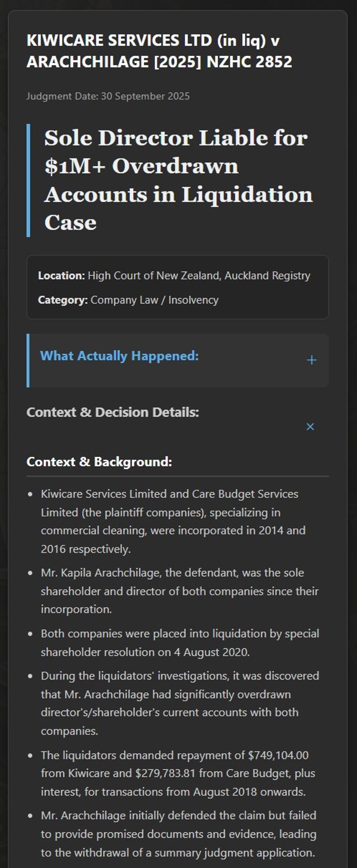Click the High Court of New Zealand text
357x868 pixels.
pos(199,275)
